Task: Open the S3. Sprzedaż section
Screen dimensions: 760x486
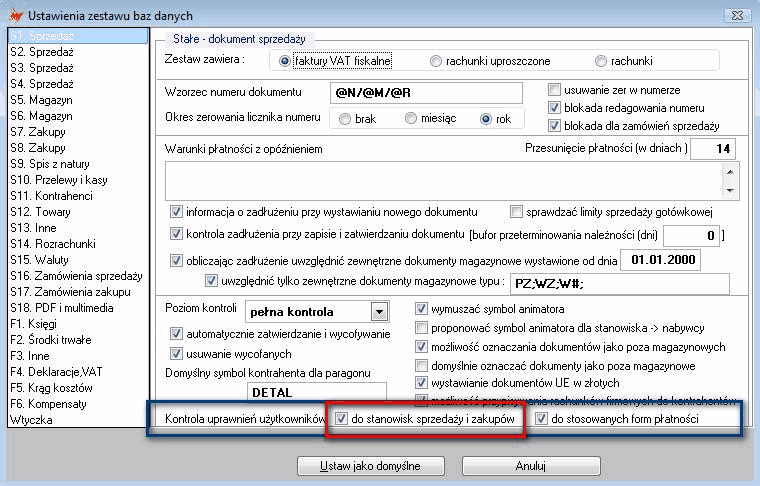Action: coord(79,68)
